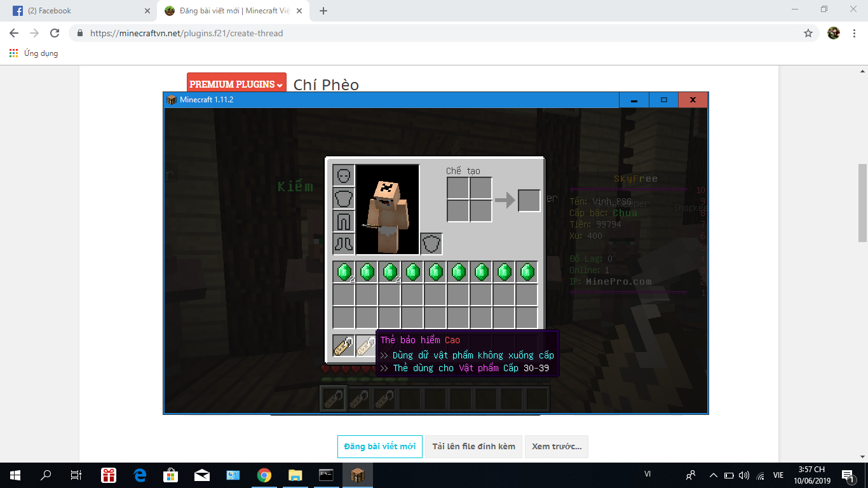Show hidden system tray icons
Viewport: 868px width, 488px height.
pyautogui.click(x=714, y=475)
